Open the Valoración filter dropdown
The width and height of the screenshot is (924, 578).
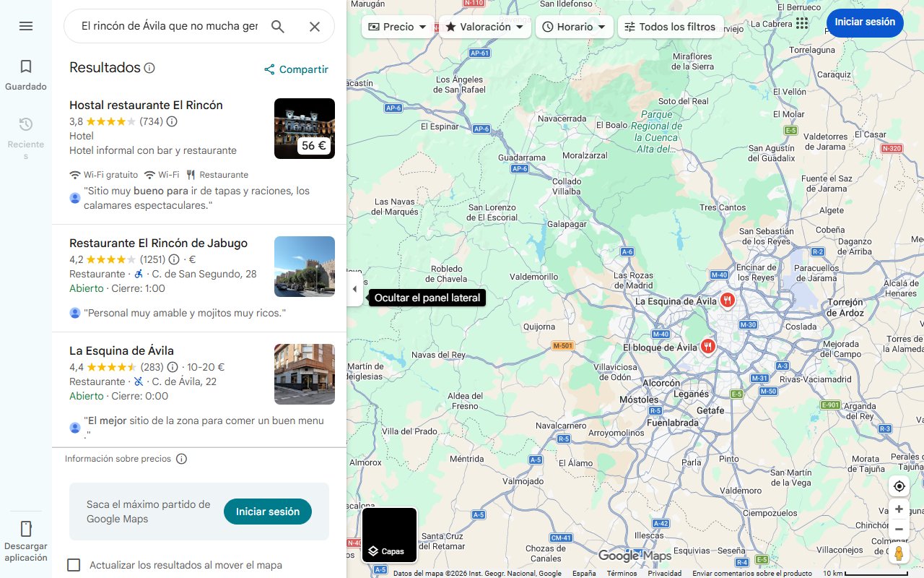click(484, 26)
